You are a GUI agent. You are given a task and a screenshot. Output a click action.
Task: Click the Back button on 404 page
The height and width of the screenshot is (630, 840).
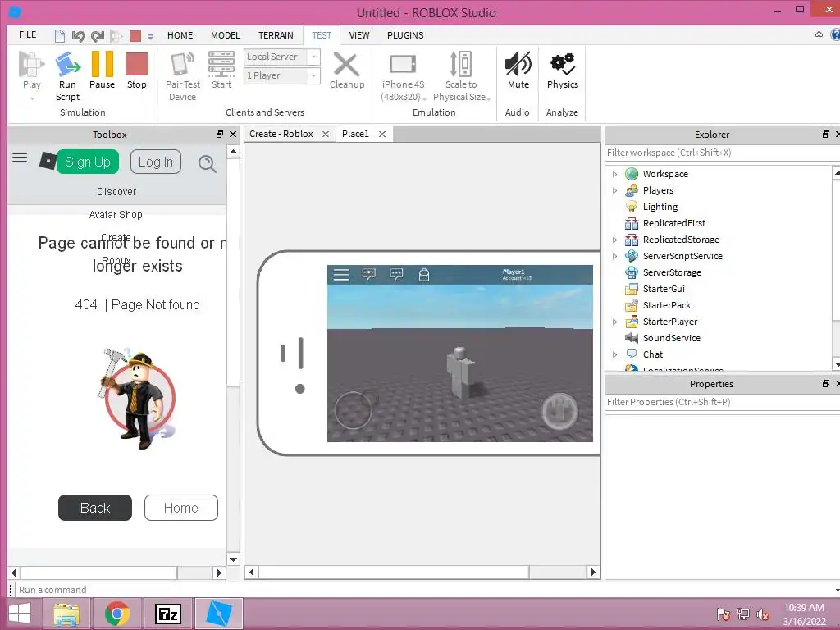point(95,508)
